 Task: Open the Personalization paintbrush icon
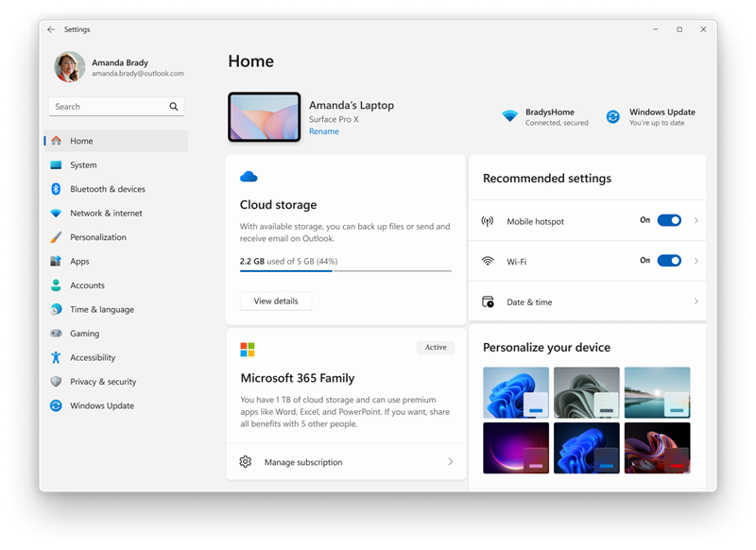pos(56,237)
